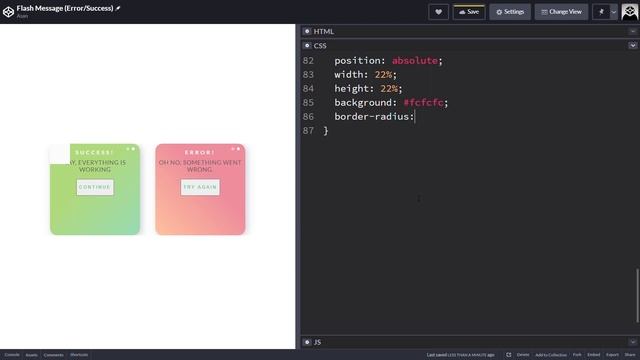Viewport: 640px width, 360px height.
Task: Edit pen title with pencil icon
Action: [118, 8]
